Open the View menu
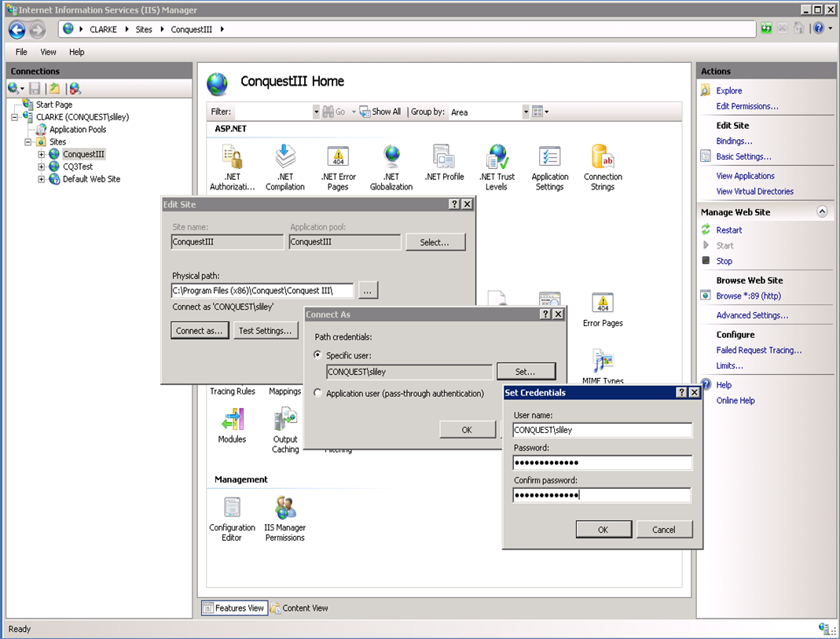The width and height of the screenshot is (840, 639). click(x=48, y=52)
